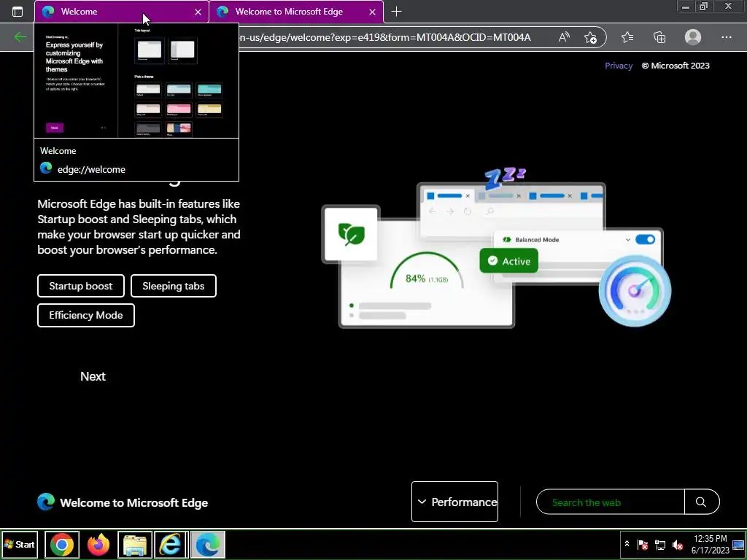
Task: Click the address bar URL
Action: tap(385, 37)
